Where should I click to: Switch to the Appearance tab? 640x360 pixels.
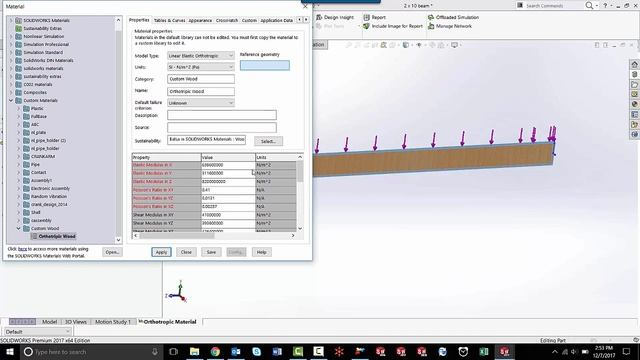pos(200,20)
